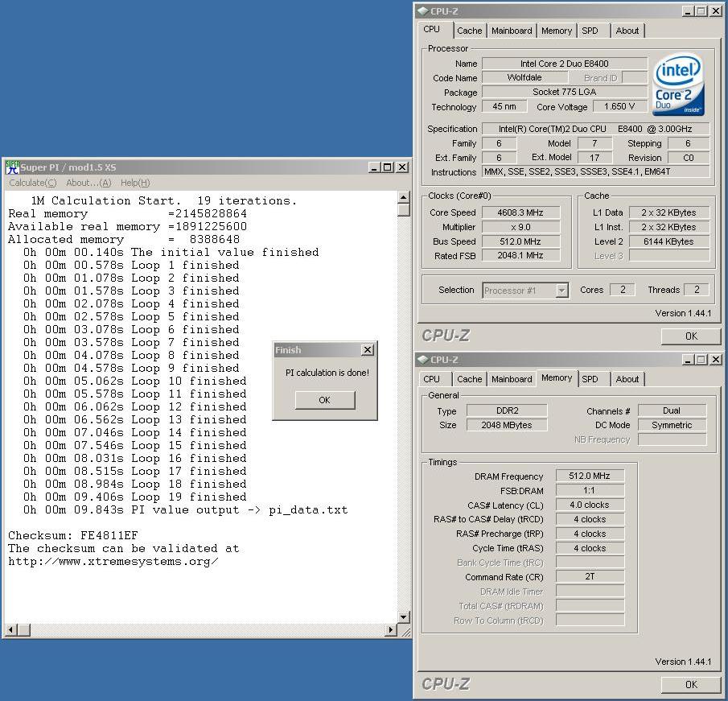Close the upper CPU-Z window
Image resolution: width=728 pixels, height=701 pixels.
coord(715,11)
